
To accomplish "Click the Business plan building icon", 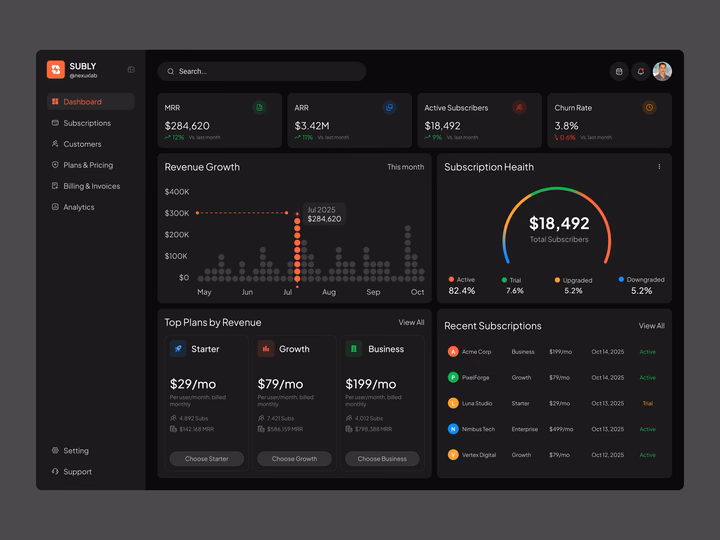I will click(x=354, y=349).
